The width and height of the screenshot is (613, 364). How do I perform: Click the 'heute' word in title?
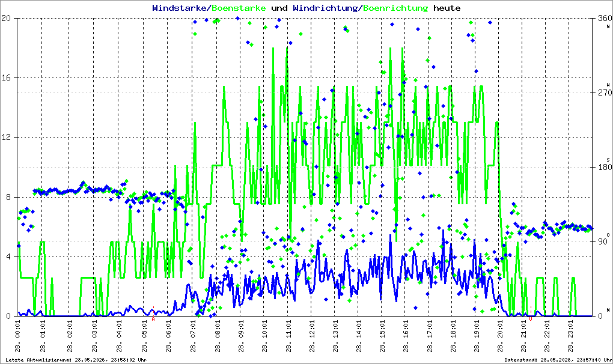(x=447, y=8)
